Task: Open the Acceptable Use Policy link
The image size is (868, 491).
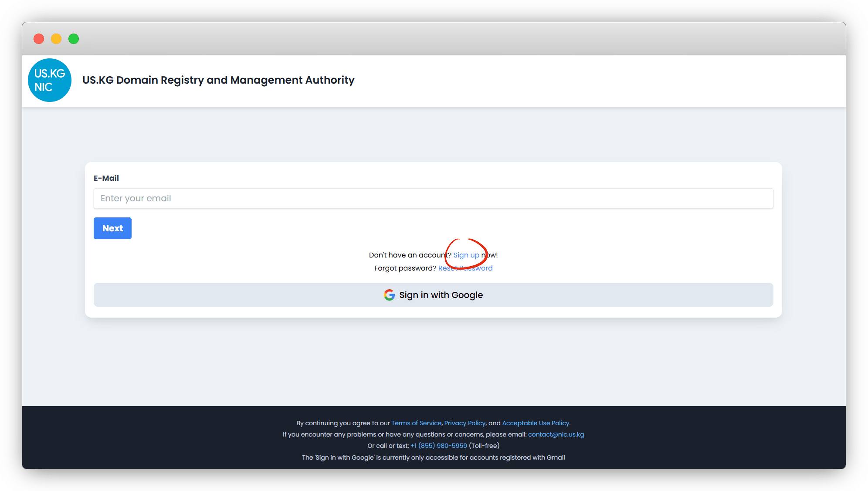Action: pos(536,423)
